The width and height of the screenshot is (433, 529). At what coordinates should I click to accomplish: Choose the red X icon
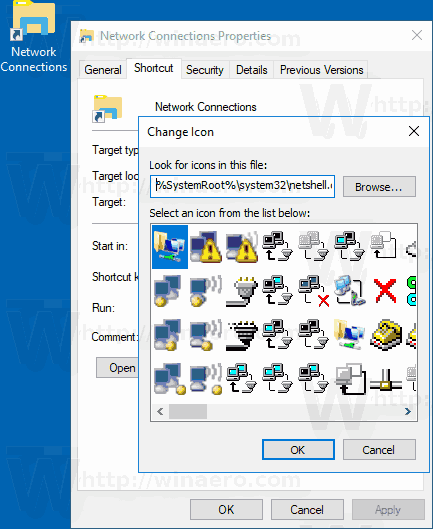tap(385, 290)
